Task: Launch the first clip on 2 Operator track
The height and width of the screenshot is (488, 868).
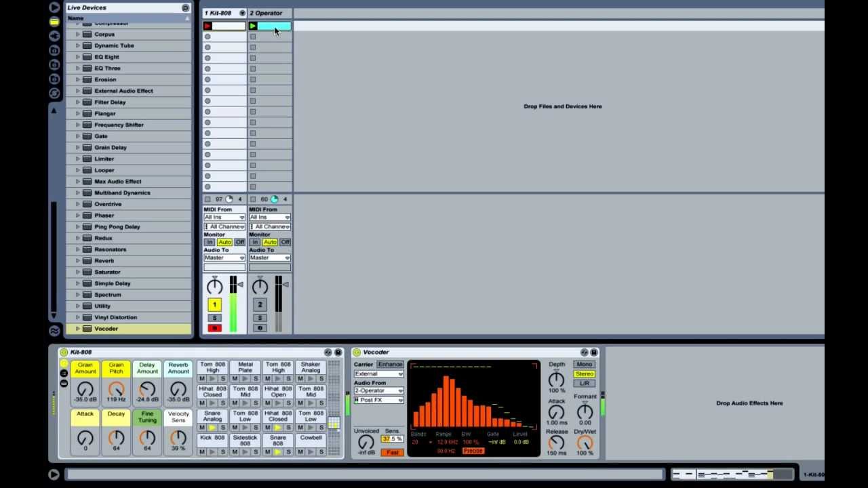Action: (253, 26)
